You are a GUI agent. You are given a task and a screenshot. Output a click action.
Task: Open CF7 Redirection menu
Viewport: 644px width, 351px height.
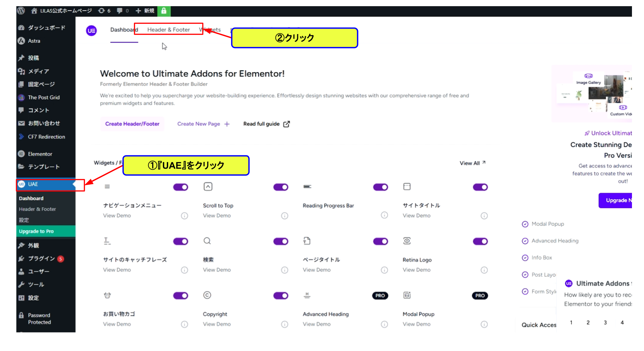click(x=46, y=136)
